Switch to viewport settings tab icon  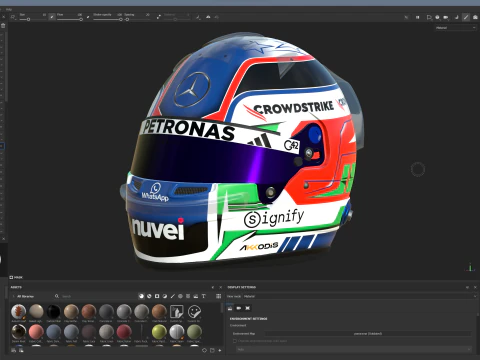click(x=247, y=308)
